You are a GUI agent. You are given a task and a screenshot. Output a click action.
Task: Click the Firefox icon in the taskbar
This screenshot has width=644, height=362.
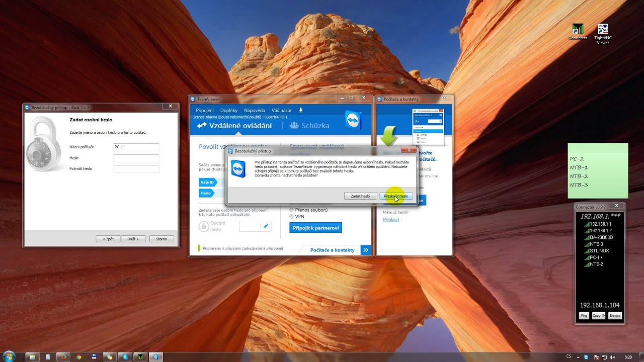click(63, 357)
